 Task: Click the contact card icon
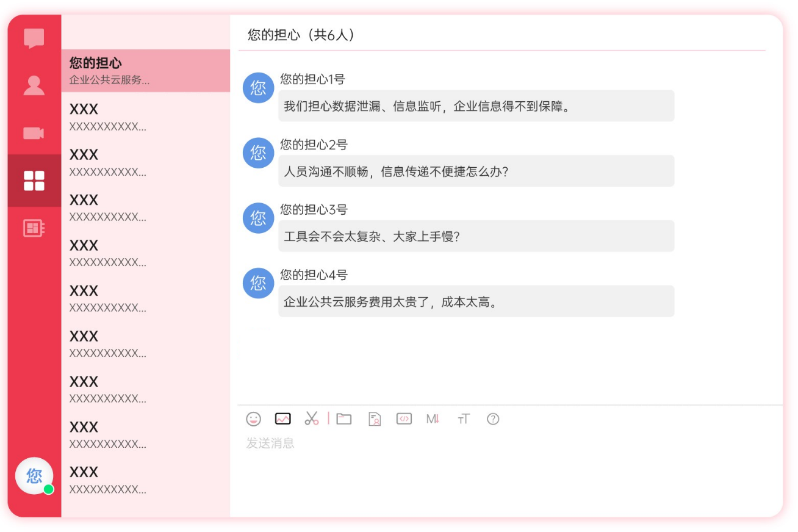click(x=375, y=419)
